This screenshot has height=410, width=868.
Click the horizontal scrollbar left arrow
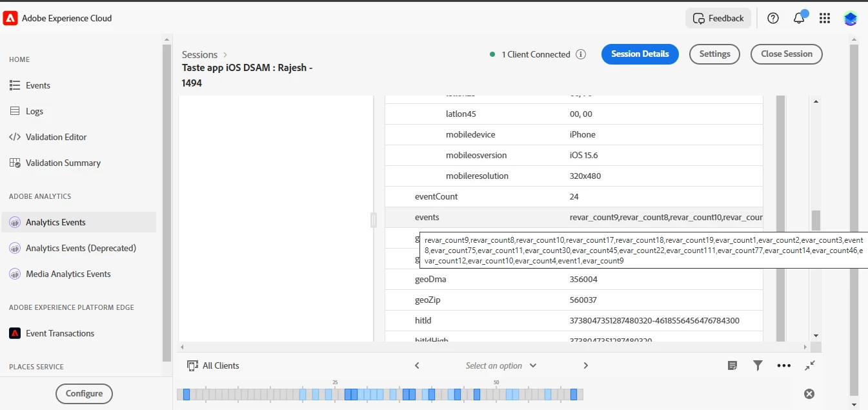(183, 347)
